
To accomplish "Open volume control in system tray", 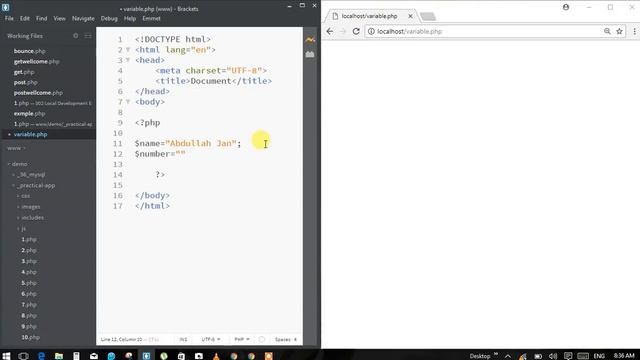I will click(x=553, y=356).
